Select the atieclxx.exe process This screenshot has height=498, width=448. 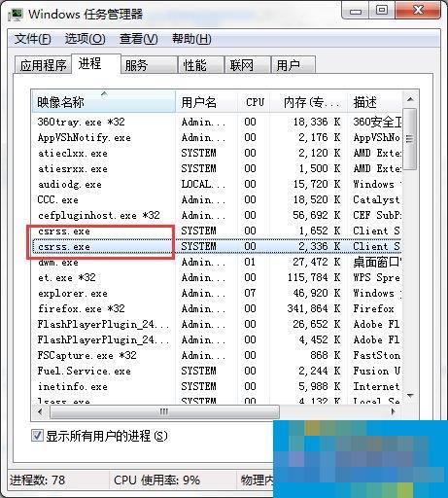click(217, 153)
